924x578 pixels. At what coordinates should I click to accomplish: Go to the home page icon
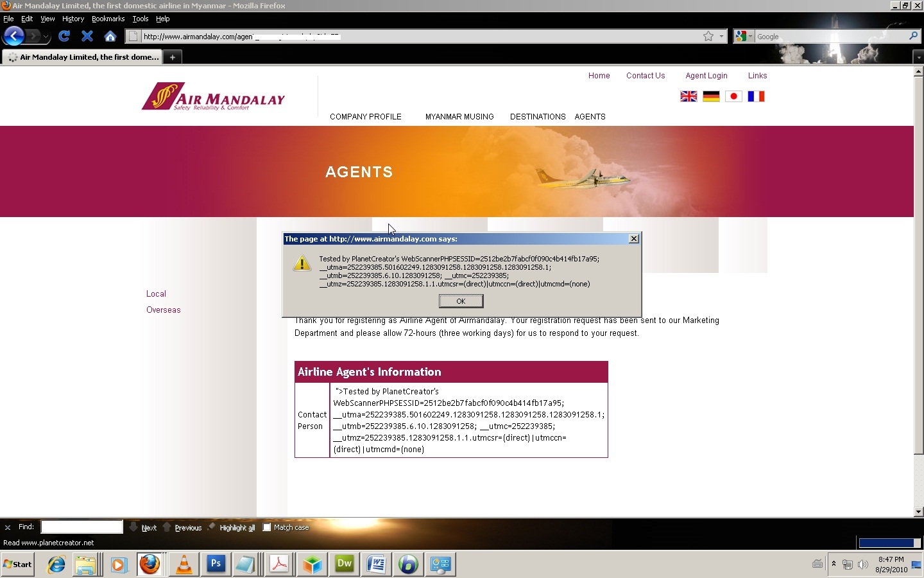(x=110, y=36)
